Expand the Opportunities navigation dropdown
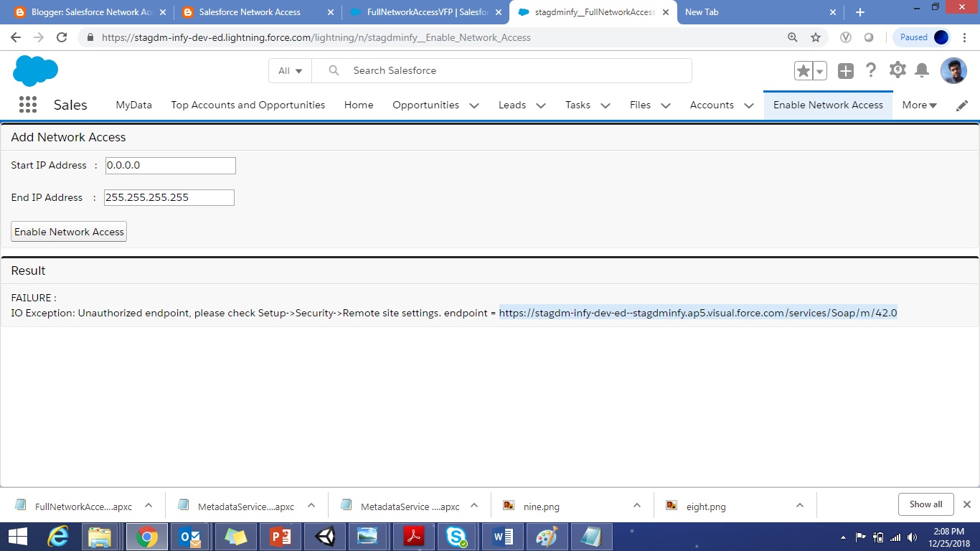Screen dimensions: 980x551 tap(473, 105)
